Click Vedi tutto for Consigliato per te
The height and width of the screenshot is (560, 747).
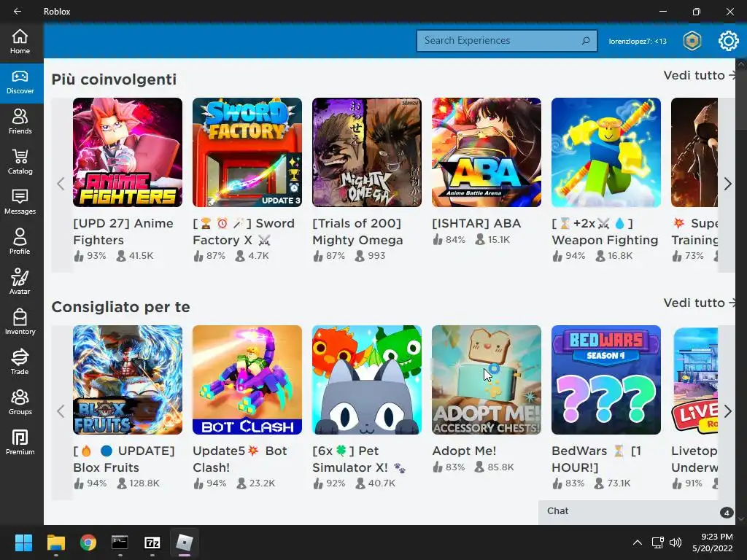pyautogui.click(x=699, y=303)
